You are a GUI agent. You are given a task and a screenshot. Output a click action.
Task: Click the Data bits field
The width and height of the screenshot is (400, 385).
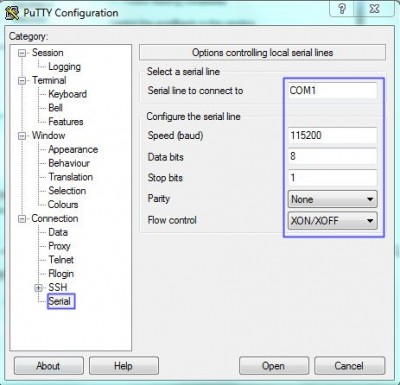(x=332, y=156)
